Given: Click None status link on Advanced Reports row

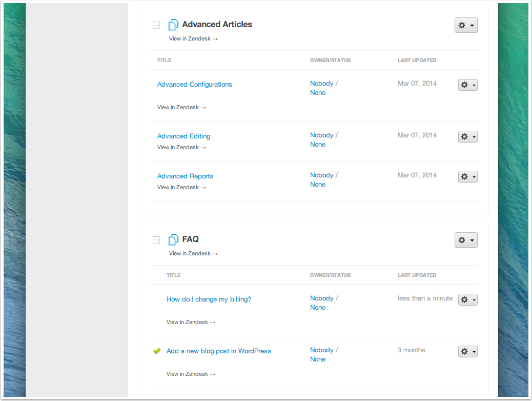Looking at the screenshot, I should coord(318,184).
